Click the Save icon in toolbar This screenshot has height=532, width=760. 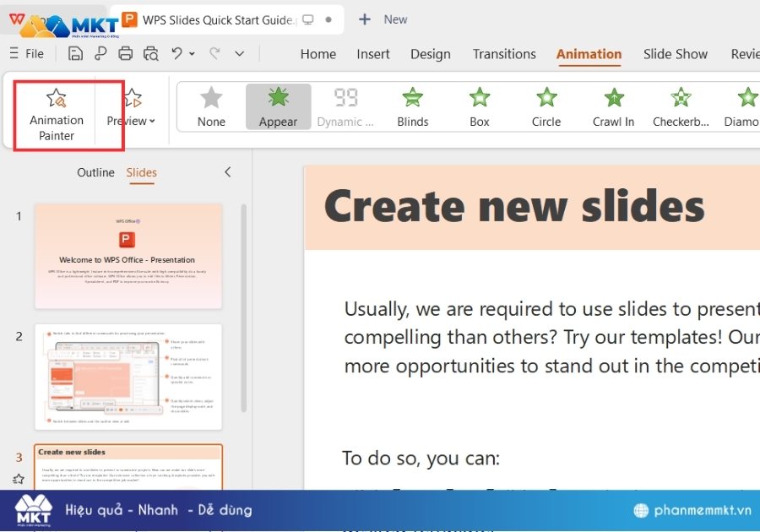tap(75, 53)
